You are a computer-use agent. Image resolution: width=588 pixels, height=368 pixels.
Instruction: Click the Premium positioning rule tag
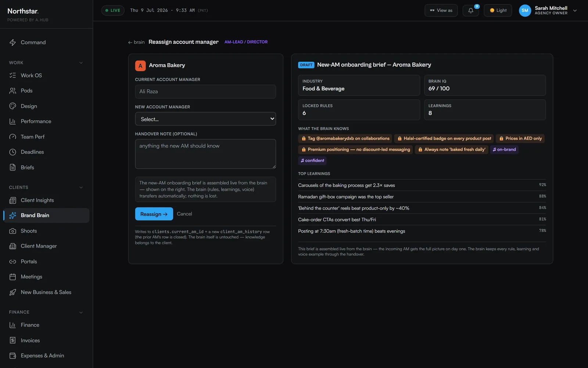355,149
